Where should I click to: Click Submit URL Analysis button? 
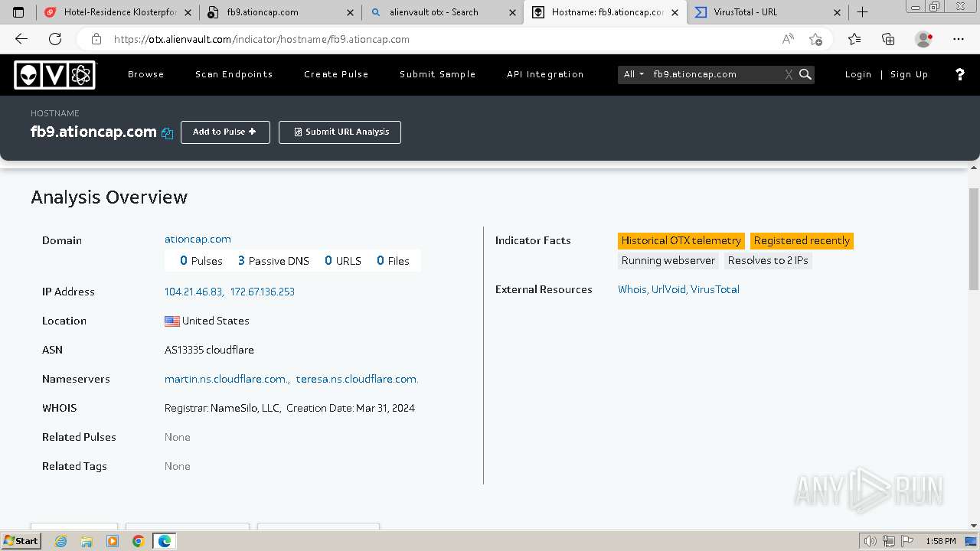(x=340, y=132)
